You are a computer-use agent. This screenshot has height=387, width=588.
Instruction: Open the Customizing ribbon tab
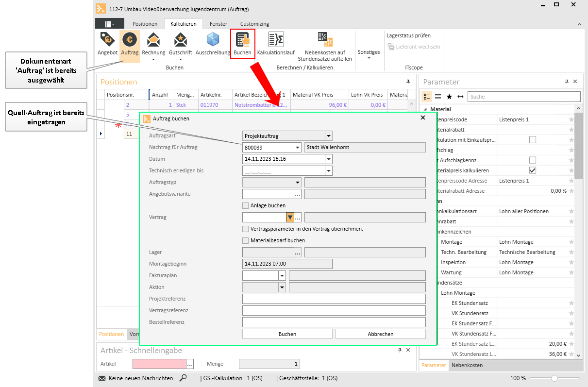[x=254, y=24]
